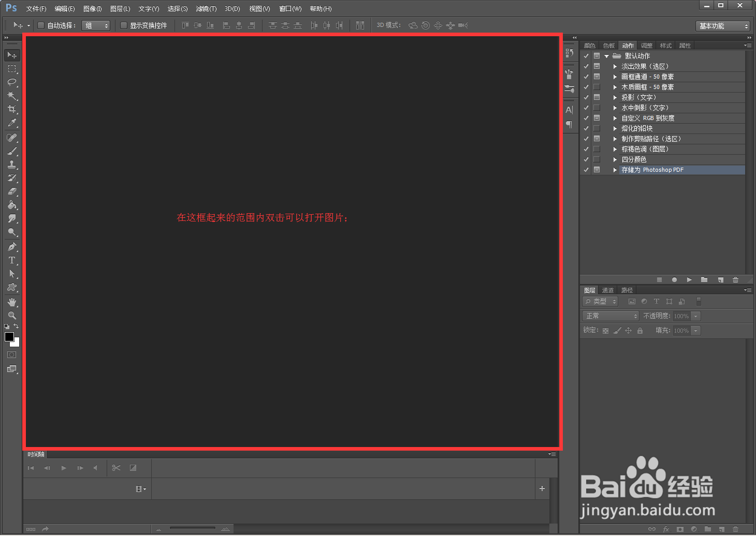Select the Hand tool

click(x=12, y=302)
